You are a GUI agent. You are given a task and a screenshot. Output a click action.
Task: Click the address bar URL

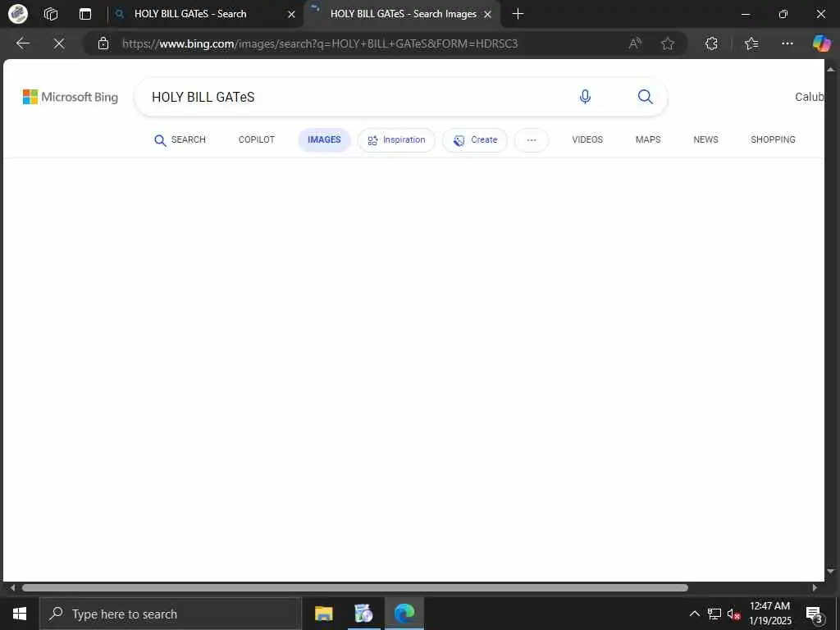pos(320,43)
